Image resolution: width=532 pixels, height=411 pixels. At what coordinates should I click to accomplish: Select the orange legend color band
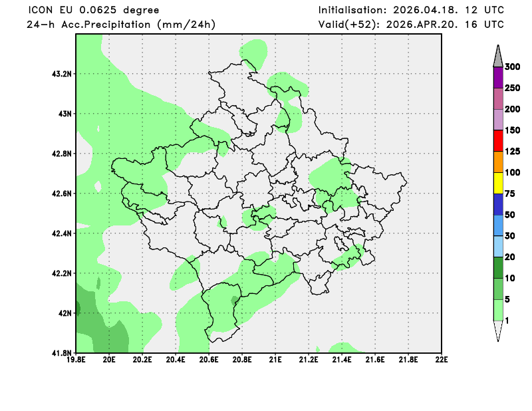coord(498,162)
